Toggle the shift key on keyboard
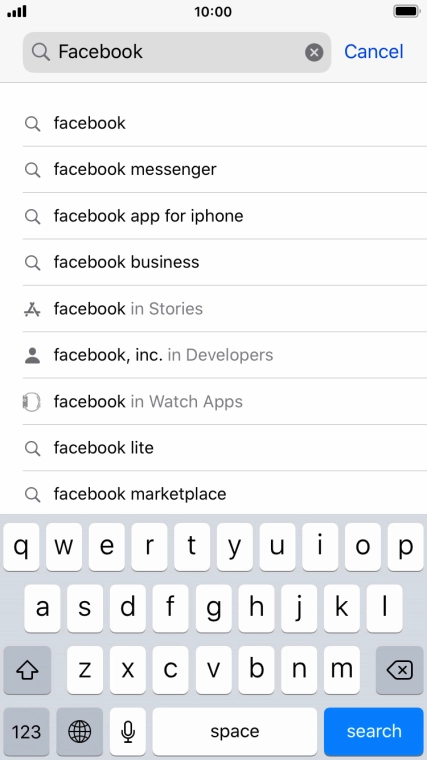427x760 pixels. [x=27, y=670]
